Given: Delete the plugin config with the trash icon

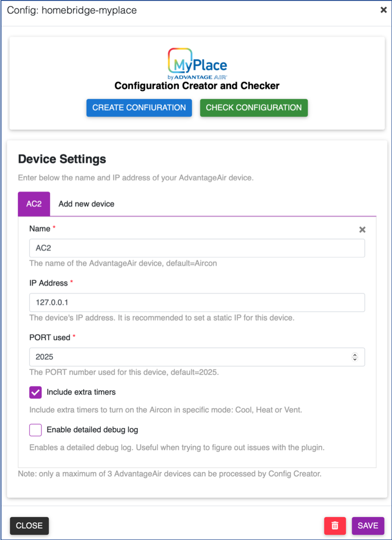Looking at the screenshot, I should tap(335, 525).
